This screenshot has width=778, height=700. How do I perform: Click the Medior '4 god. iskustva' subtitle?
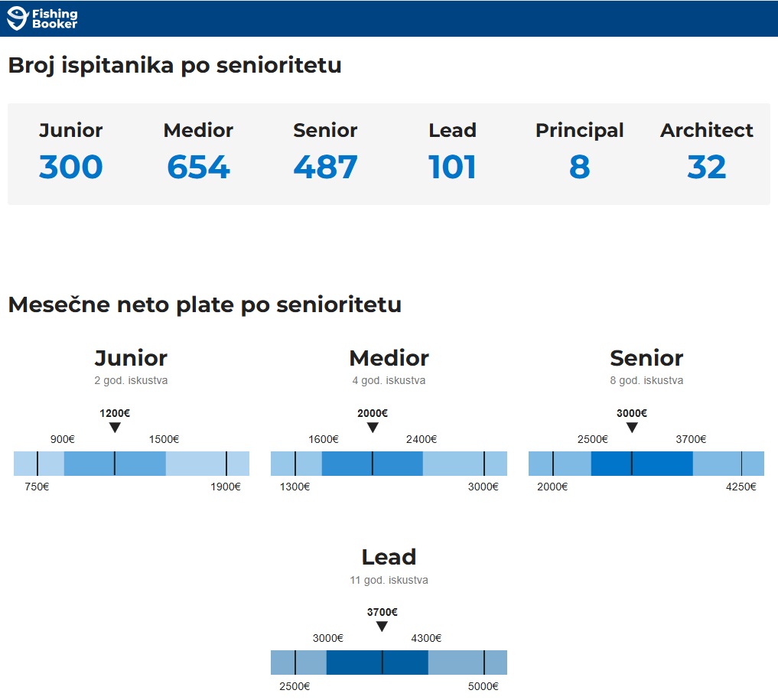click(389, 380)
